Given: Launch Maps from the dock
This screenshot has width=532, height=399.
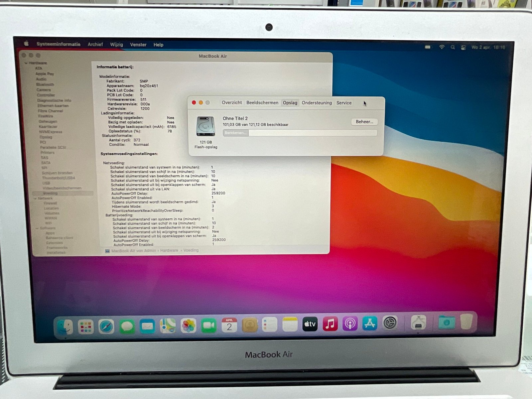Looking at the screenshot, I should pos(168,326).
